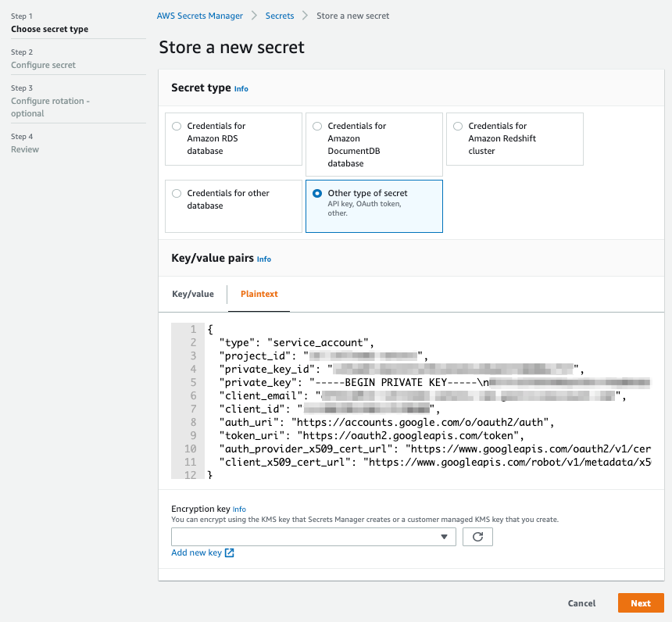Open Secrets breadcrumb link
Viewport: 672px width, 622px height.
tap(280, 16)
